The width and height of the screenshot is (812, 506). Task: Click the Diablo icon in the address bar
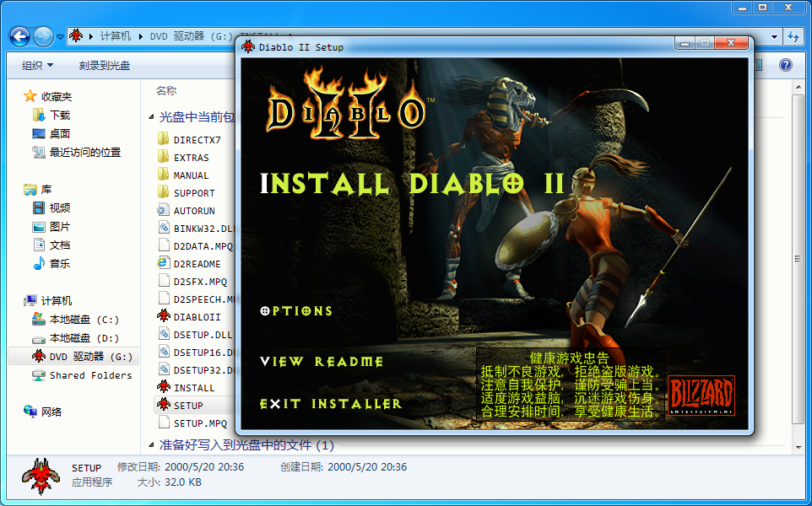[x=76, y=35]
